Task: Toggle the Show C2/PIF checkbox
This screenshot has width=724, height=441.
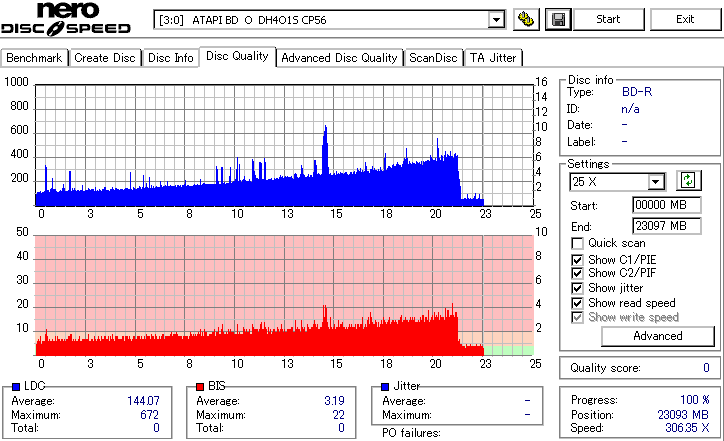Action: tap(577, 273)
